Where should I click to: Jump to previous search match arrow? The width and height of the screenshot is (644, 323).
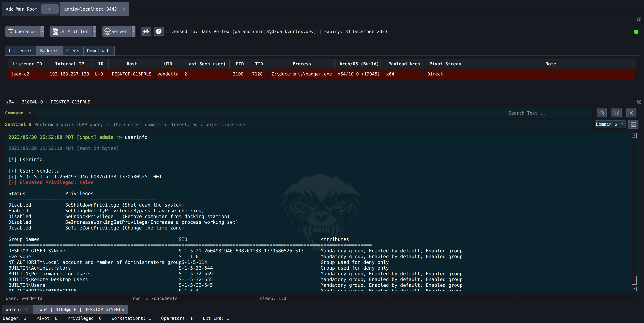pos(602,113)
